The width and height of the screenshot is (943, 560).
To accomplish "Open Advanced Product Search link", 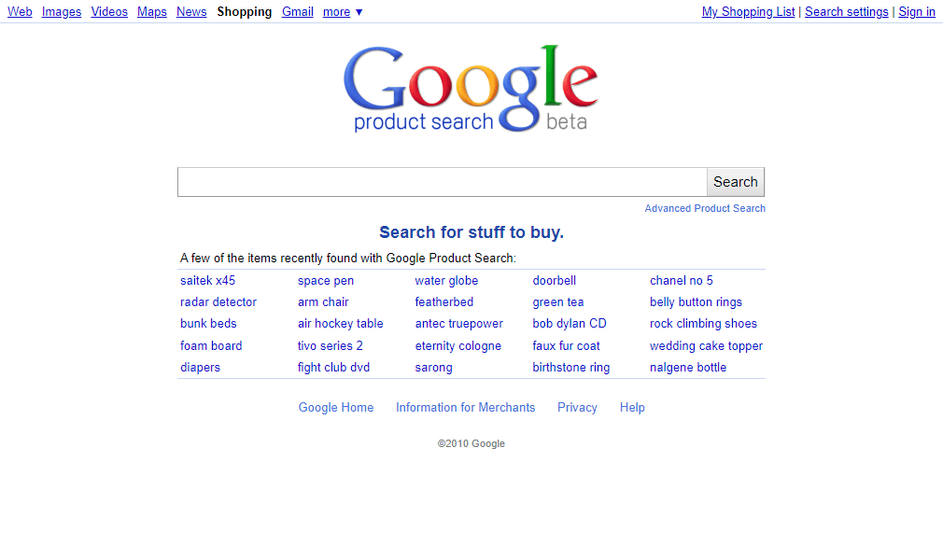I will point(705,208).
